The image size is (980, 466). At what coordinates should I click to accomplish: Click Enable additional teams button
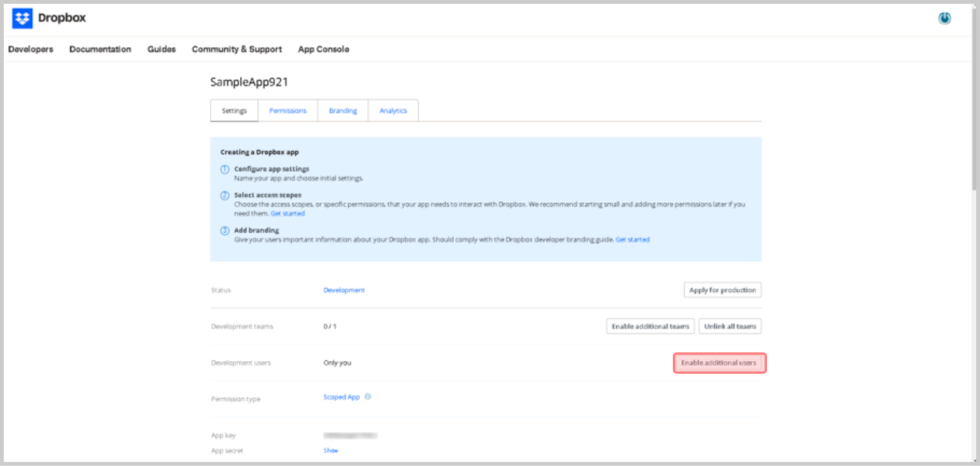pyautogui.click(x=651, y=326)
